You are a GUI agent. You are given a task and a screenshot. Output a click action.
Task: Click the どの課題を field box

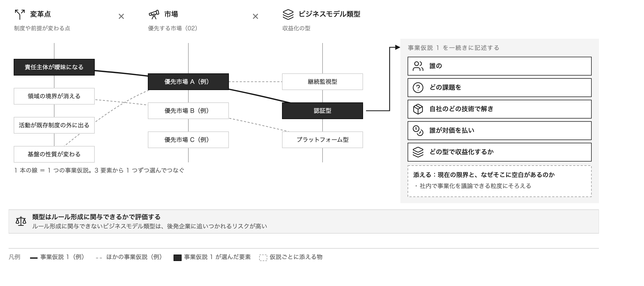tap(500, 88)
